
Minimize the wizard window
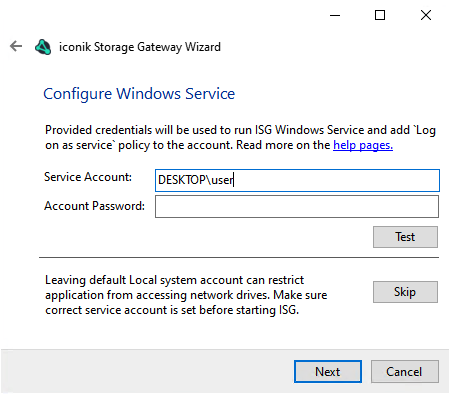pyautogui.click(x=335, y=15)
